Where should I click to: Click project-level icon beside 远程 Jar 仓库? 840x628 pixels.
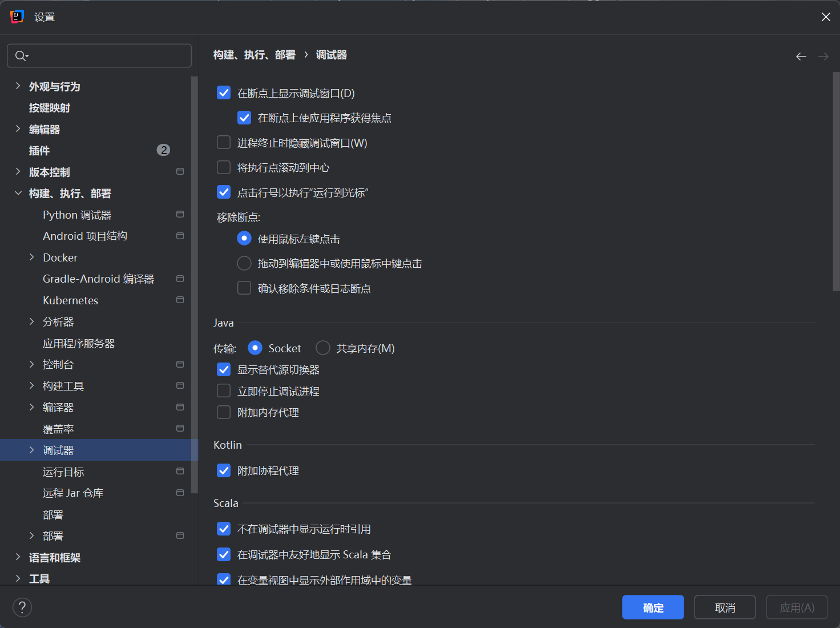[180, 493]
